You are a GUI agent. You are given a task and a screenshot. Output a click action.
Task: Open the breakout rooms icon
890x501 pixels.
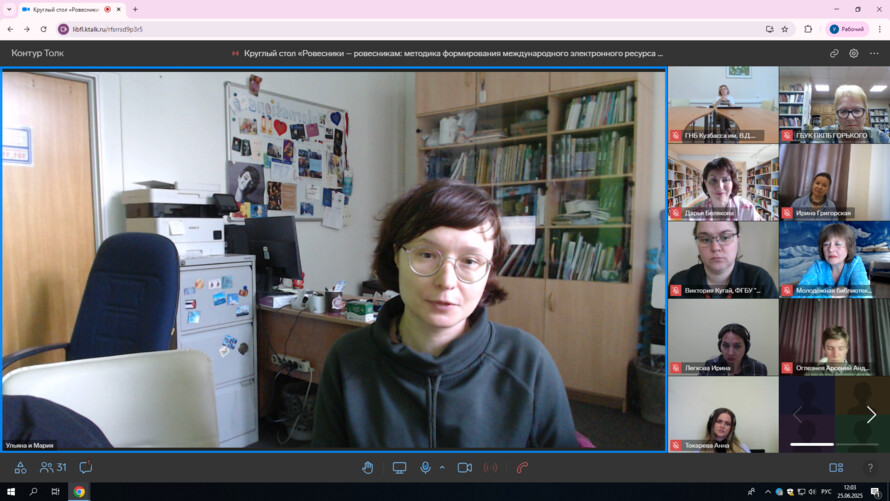[20, 467]
